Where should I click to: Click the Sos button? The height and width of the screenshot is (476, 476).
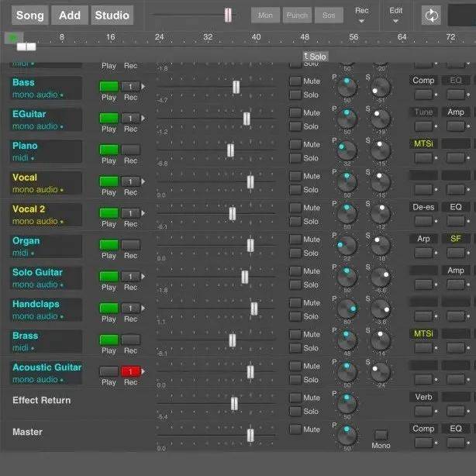(329, 16)
